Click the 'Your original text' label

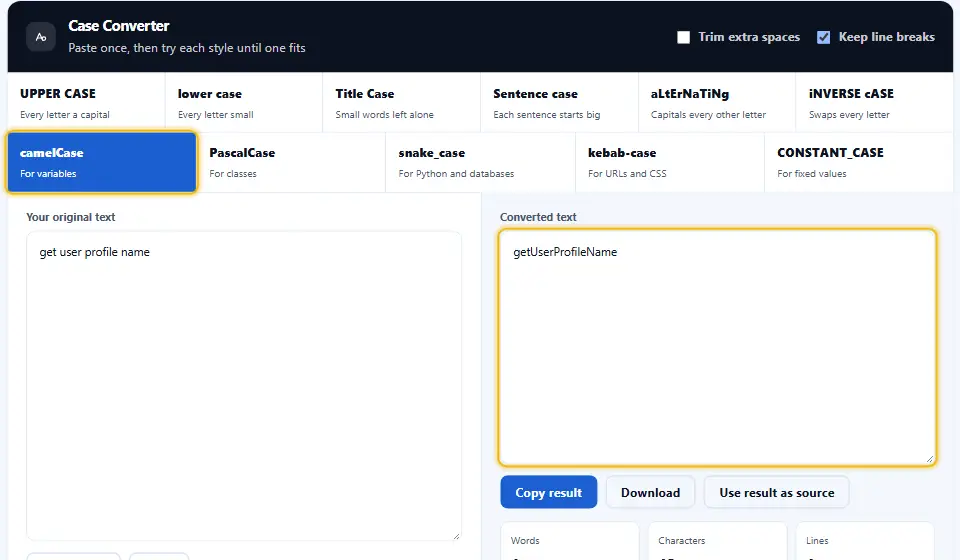click(x=70, y=217)
